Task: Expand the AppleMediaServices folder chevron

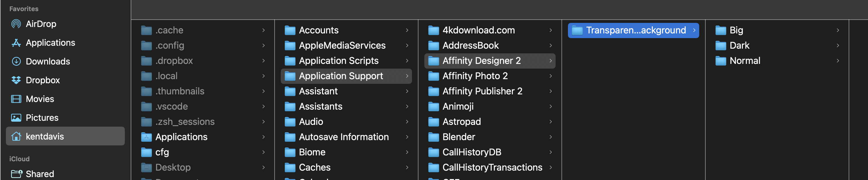Action: point(407,45)
